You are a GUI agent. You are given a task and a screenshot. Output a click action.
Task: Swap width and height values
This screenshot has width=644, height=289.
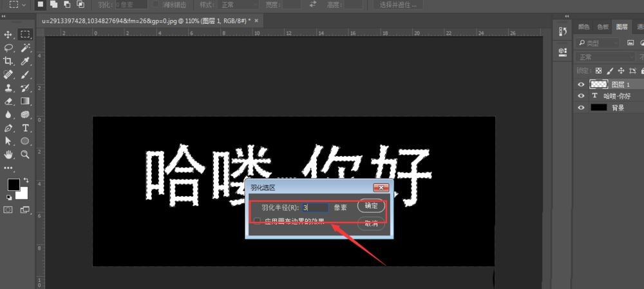pos(314,5)
